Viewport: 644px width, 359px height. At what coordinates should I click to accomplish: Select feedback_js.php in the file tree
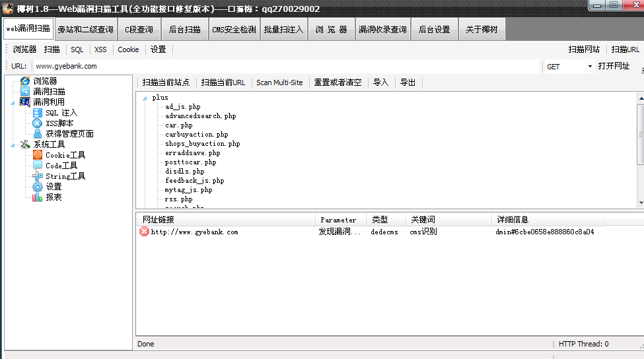pyautogui.click(x=194, y=181)
